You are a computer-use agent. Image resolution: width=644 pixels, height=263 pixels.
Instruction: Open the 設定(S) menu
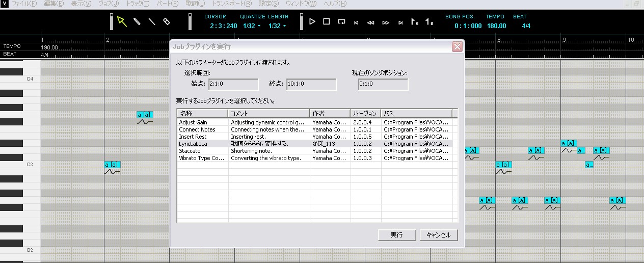[269, 4]
